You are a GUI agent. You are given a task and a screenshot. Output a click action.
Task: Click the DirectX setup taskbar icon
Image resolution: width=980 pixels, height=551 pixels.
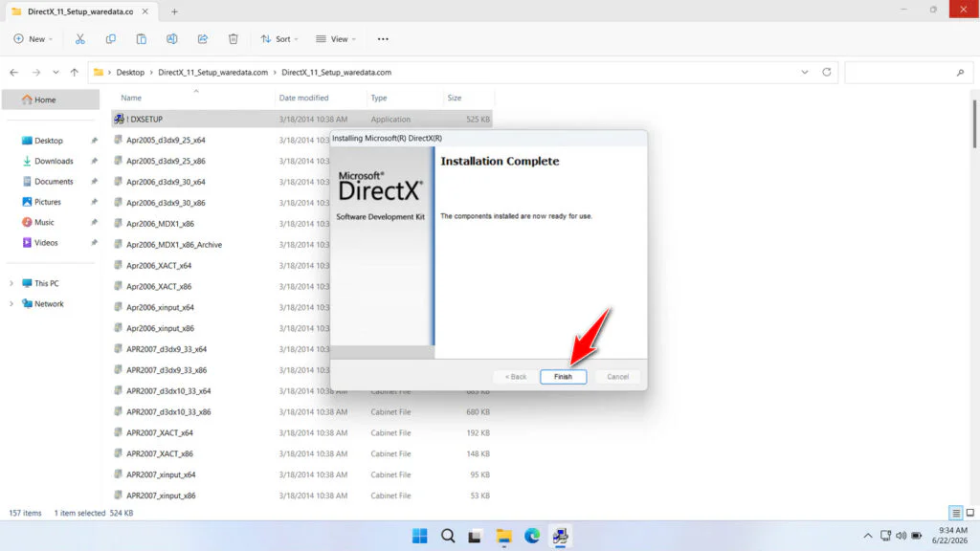[560, 536]
